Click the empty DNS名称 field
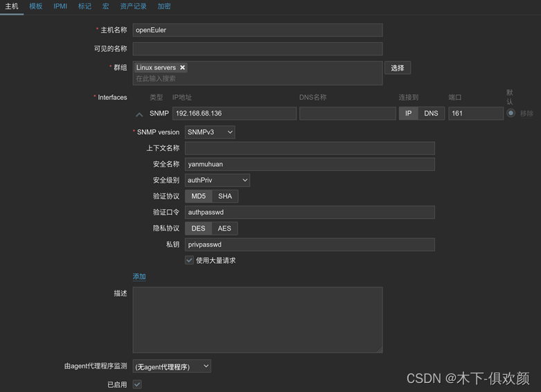The image size is (541, 392). (348, 113)
